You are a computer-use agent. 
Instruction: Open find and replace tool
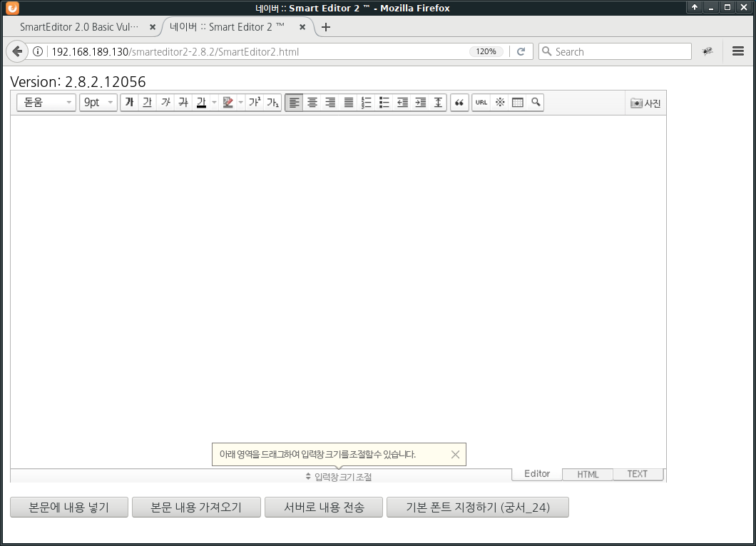point(535,102)
